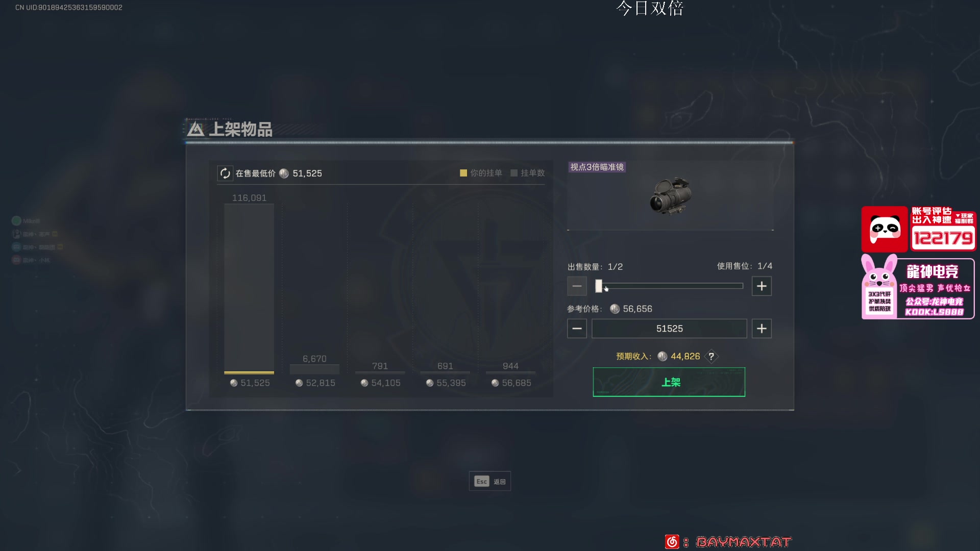Click the gray 挂单数 legend swatch
Image resolution: width=980 pixels, height=551 pixels.
[x=514, y=173]
